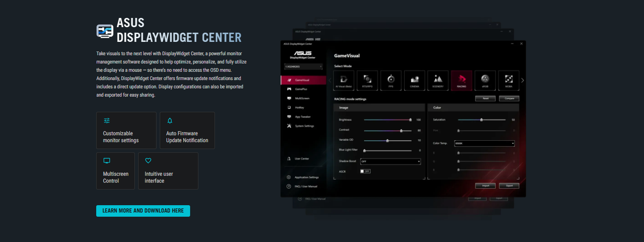The image size is (644, 242).
Task: Select the RTS/RPG mode icon
Action: [x=367, y=81]
